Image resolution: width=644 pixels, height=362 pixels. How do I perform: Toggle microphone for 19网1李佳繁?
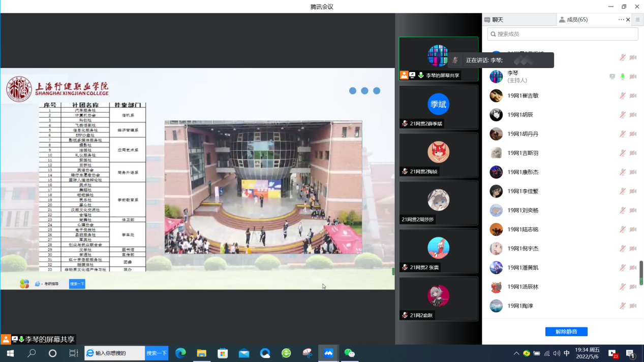coord(623,191)
